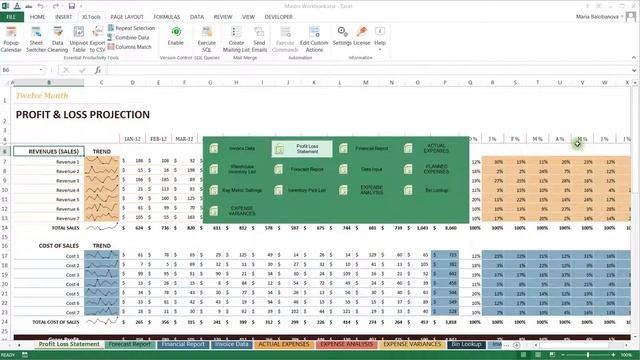
Task: Open EXPENSE VARIANCES in switcher popup
Action: pos(233,211)
